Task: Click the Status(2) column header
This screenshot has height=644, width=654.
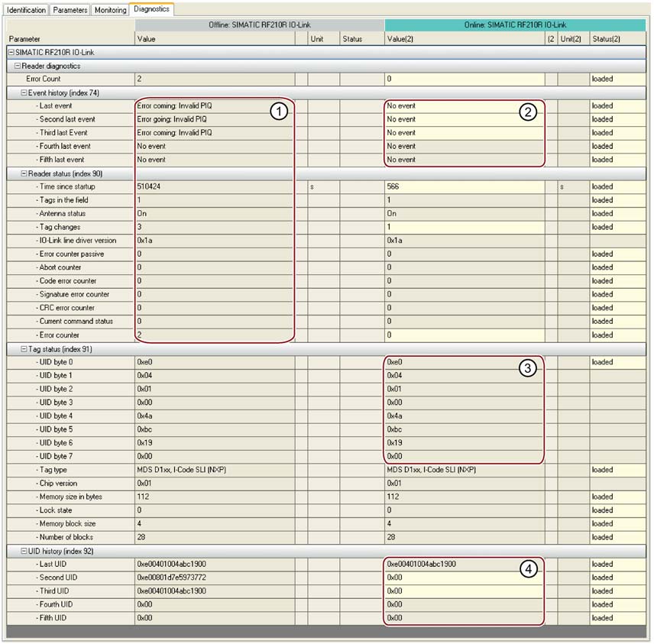Action: (618, 39)
